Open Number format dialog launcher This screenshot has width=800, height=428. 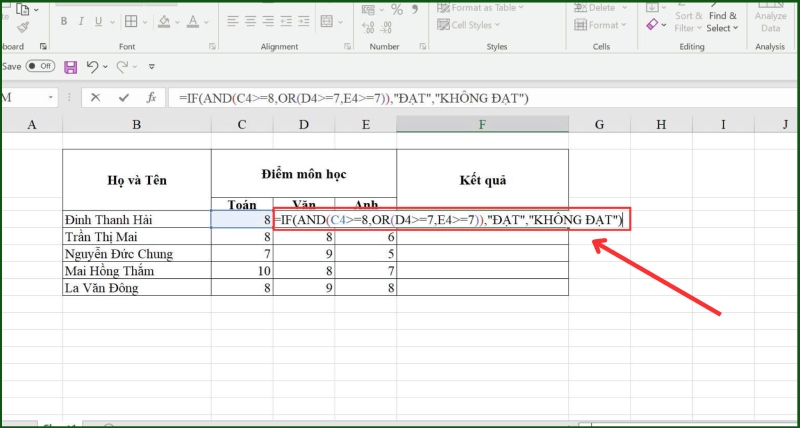click(x=422, y=46)
